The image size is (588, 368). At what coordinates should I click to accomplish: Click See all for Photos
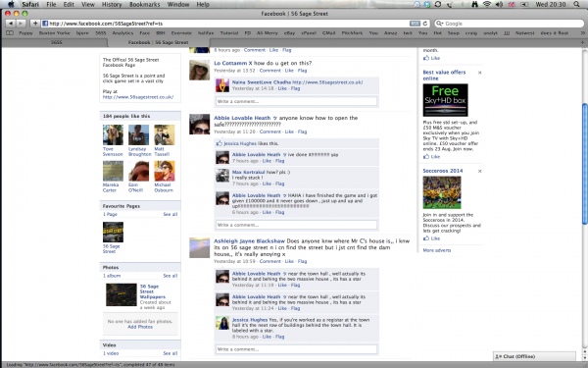pos(171,276)
